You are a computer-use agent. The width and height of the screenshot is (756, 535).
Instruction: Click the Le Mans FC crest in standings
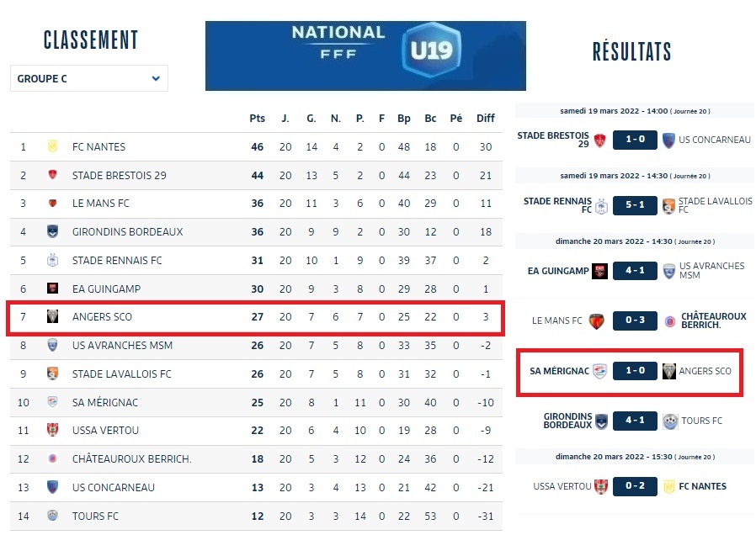click(x=52, y=204)
